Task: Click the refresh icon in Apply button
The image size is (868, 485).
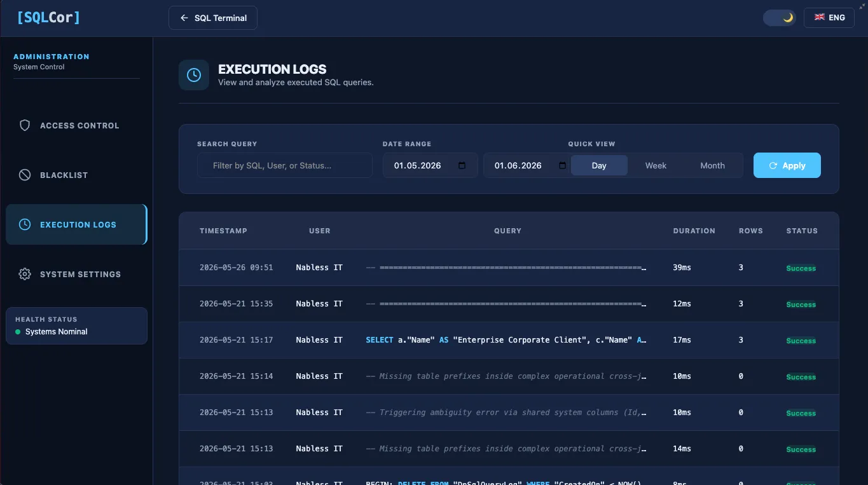Action: coord(773,165)
